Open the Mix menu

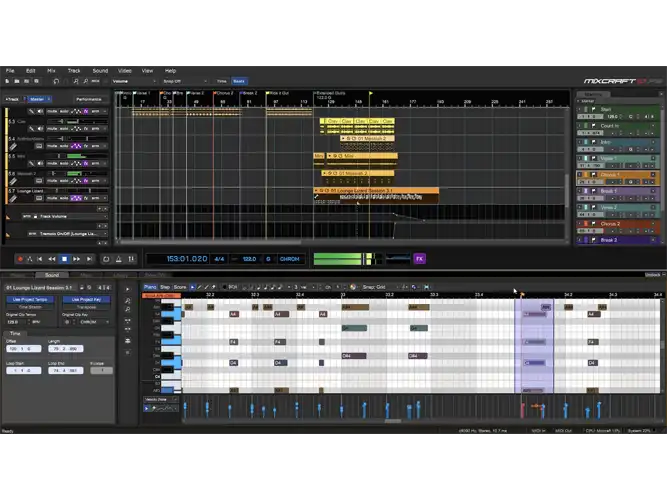(x=51, y=71)
